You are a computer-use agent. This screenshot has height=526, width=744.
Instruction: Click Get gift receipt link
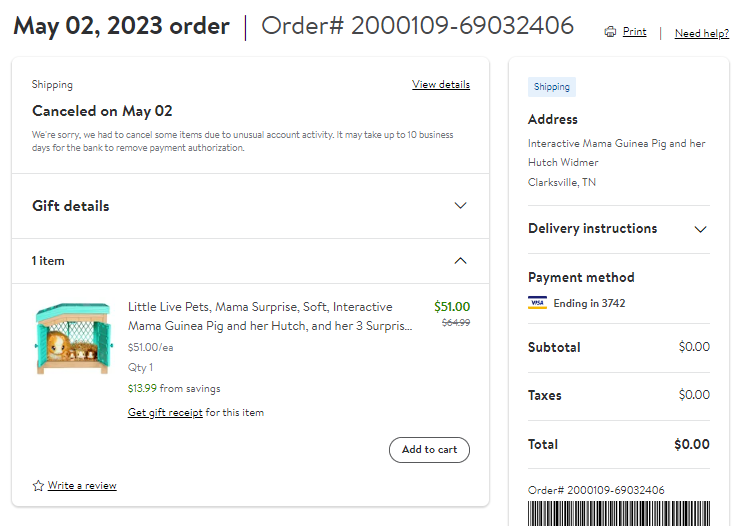[x=165, y=413]
